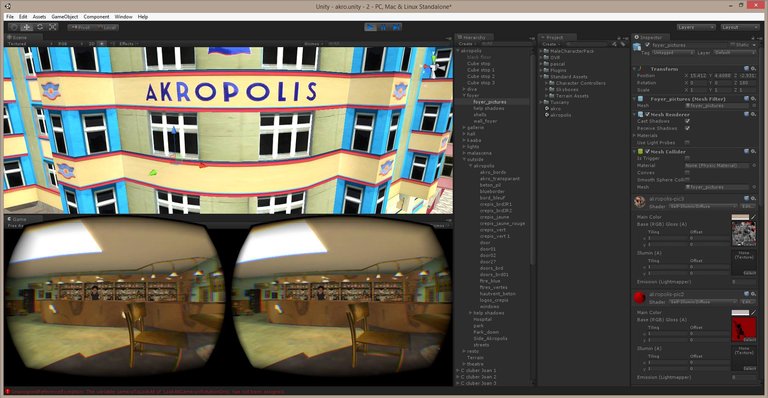Click the Step frame button
The height and width of the screenshot is (398, 768).
(x=396, y=27)
